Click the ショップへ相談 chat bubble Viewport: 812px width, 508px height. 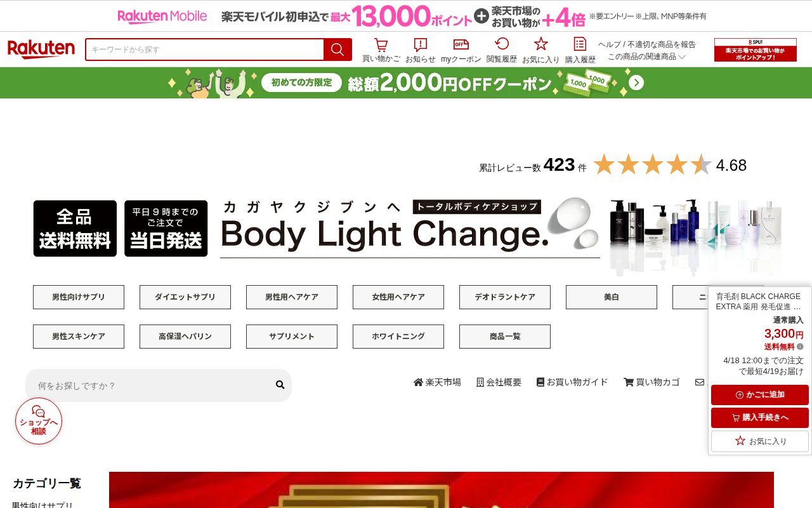(x=39, y=421)
